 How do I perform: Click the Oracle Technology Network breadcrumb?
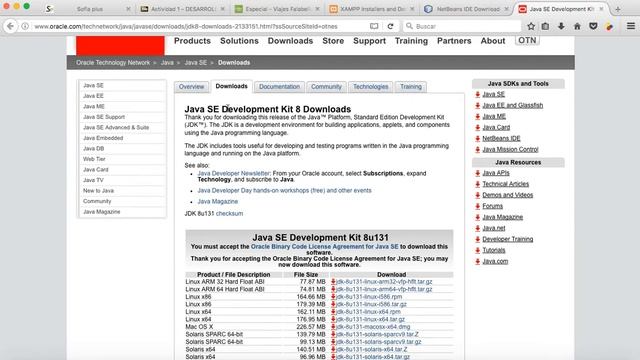[x=113, y=62]
